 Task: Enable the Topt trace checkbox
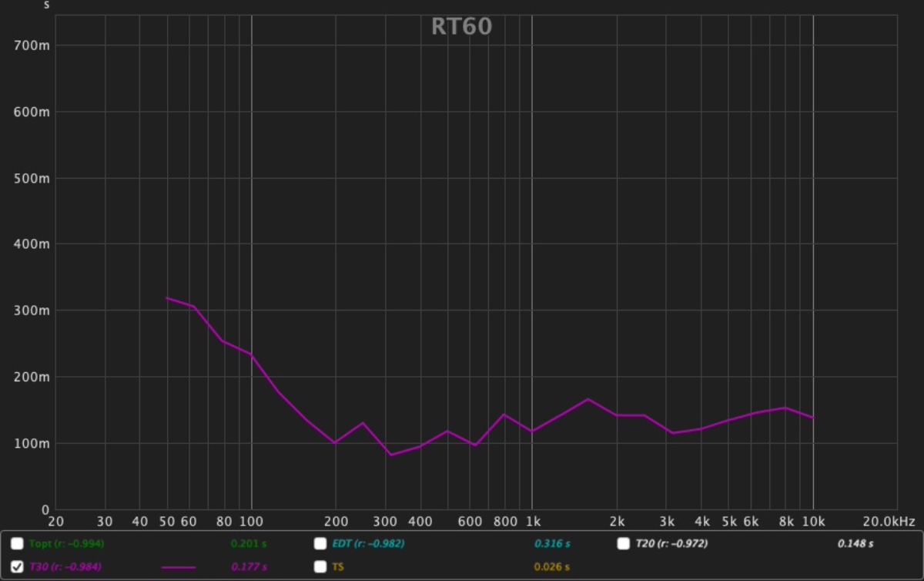coord(17,543)
